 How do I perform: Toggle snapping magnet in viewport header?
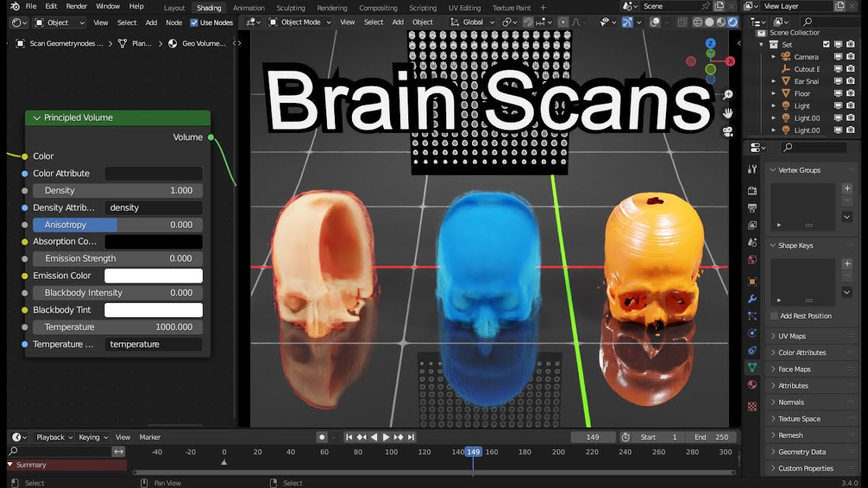[x=528, y=22]
